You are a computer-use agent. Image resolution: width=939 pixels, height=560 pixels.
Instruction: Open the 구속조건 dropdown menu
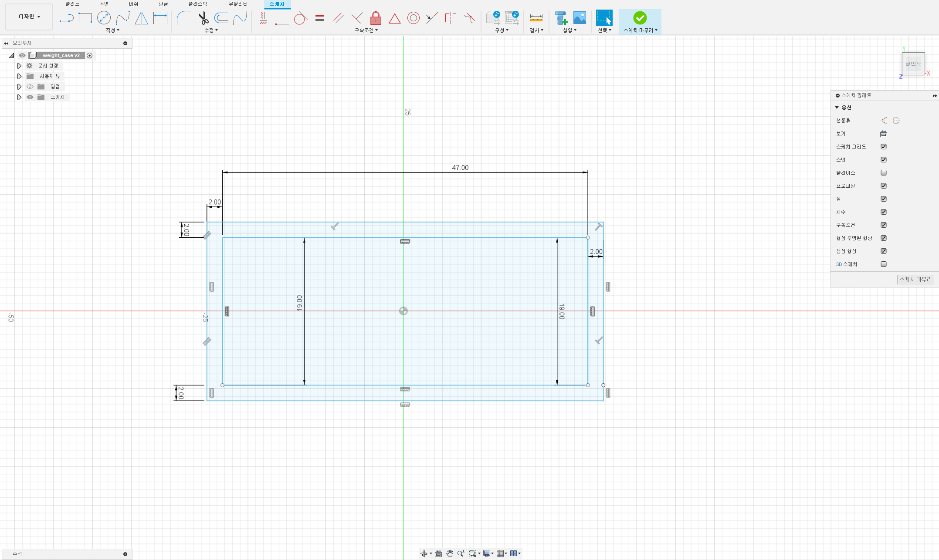click(366, 30)
